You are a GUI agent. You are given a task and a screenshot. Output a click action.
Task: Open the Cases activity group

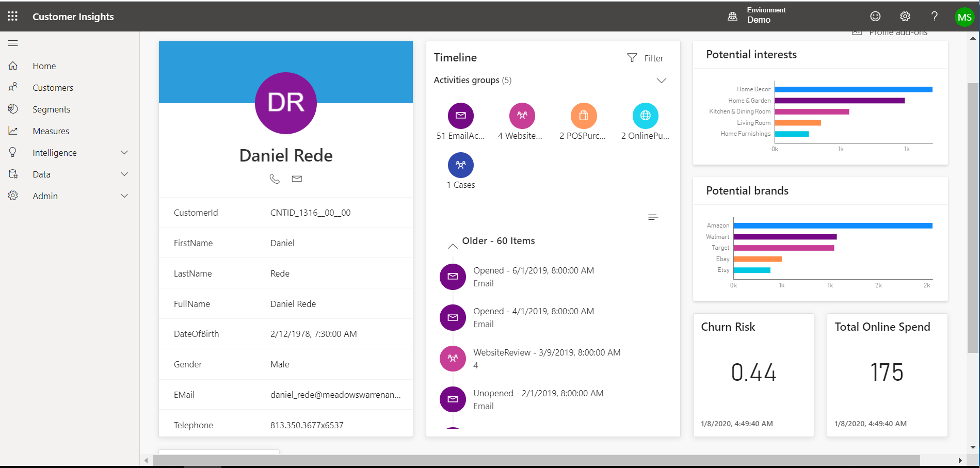coord(460,165)
